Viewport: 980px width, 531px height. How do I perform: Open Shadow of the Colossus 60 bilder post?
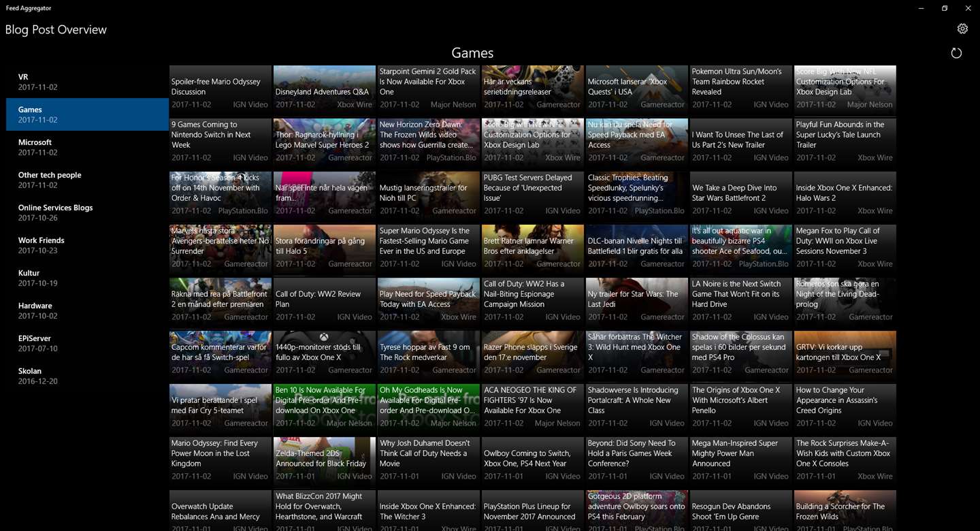(x=741, y=356)
